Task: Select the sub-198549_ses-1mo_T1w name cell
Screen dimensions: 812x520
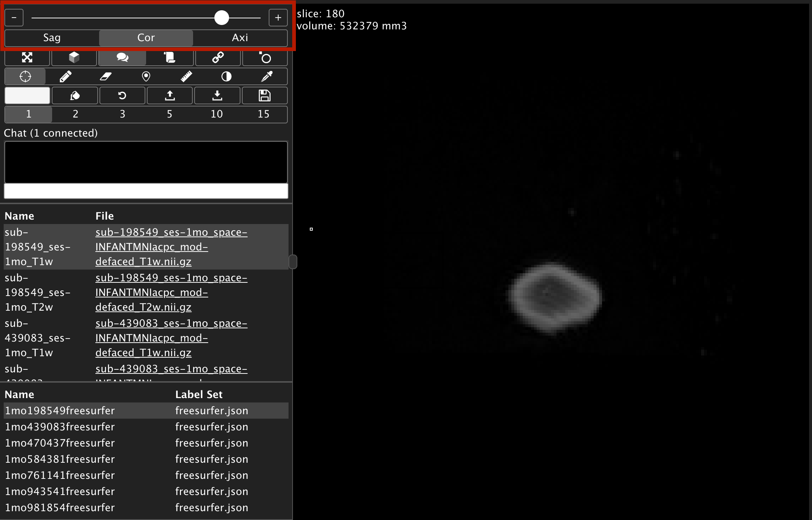Action: tap(37, 247)
